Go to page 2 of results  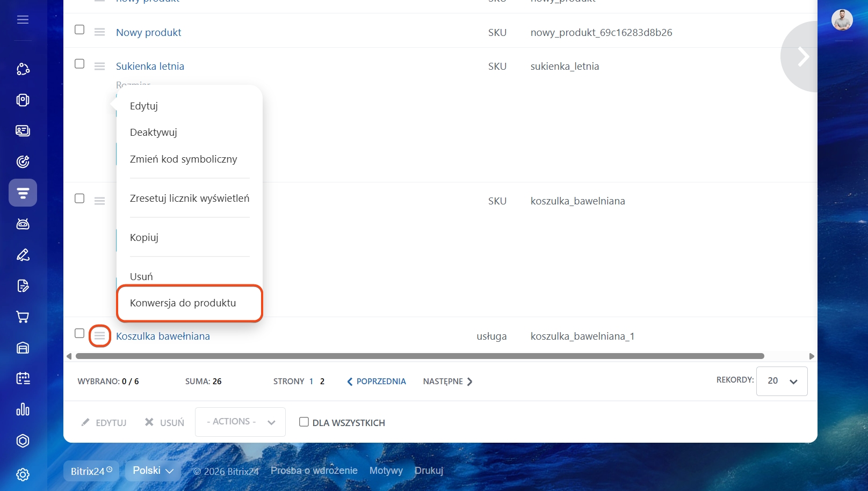point(322,382)
